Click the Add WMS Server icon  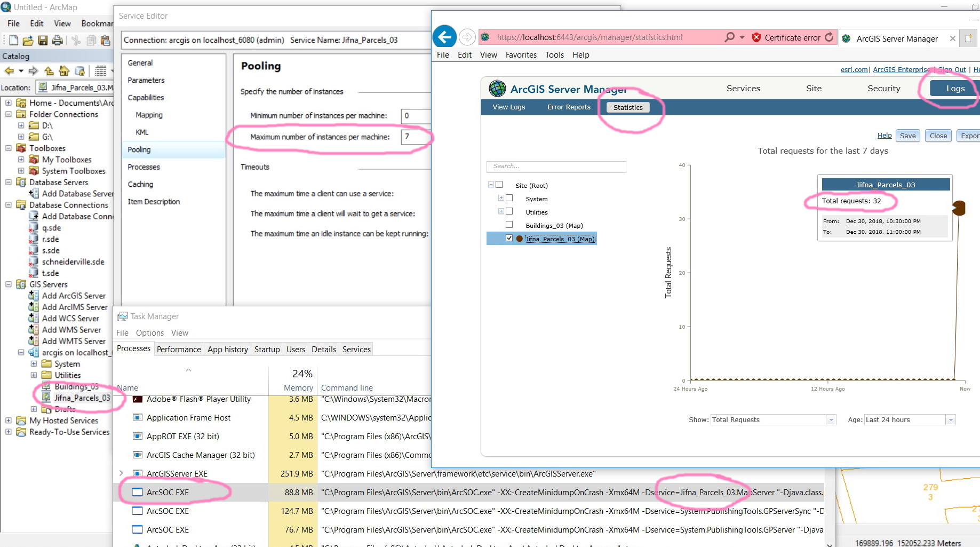(x=34, y=330)
